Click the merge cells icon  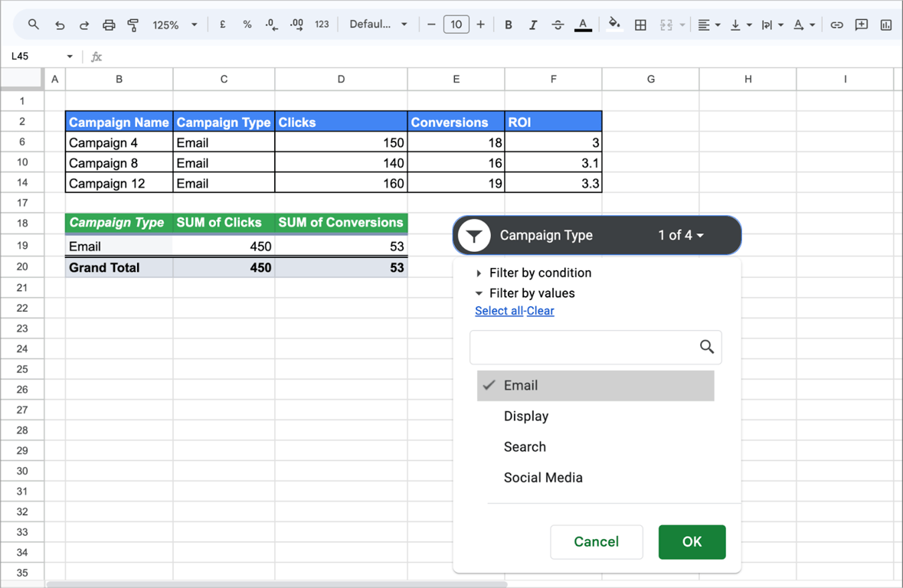[666, 24]
